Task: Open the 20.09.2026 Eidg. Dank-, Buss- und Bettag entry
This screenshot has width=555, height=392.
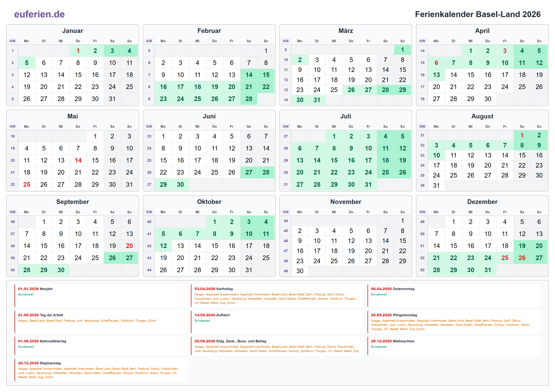Action: coord(277,346)
